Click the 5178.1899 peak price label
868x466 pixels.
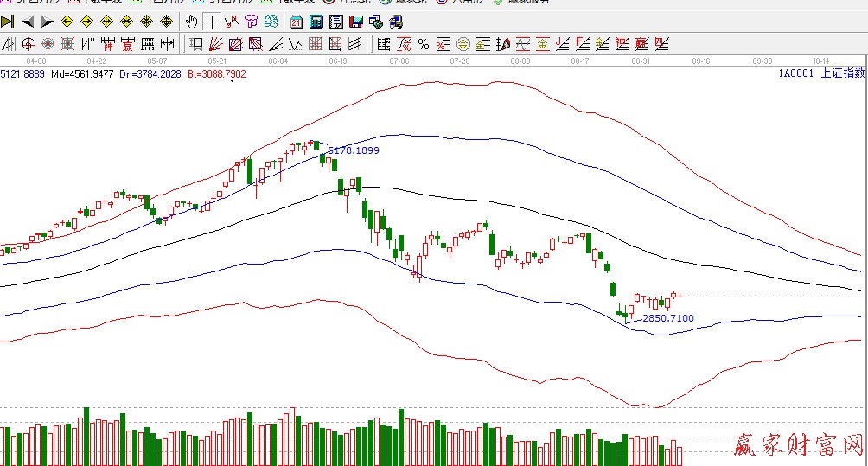point(354,150)
